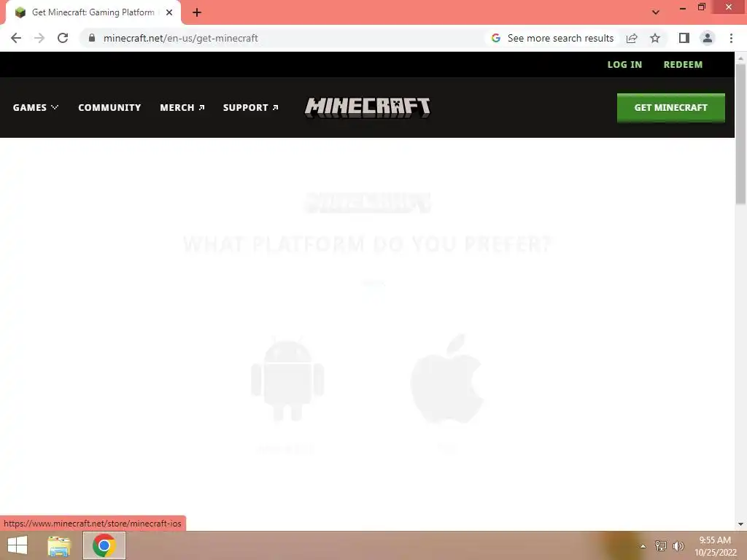The image size is (747, 560).
Task: Open the COMMUNITY menu item
Action: click(109, 108)
